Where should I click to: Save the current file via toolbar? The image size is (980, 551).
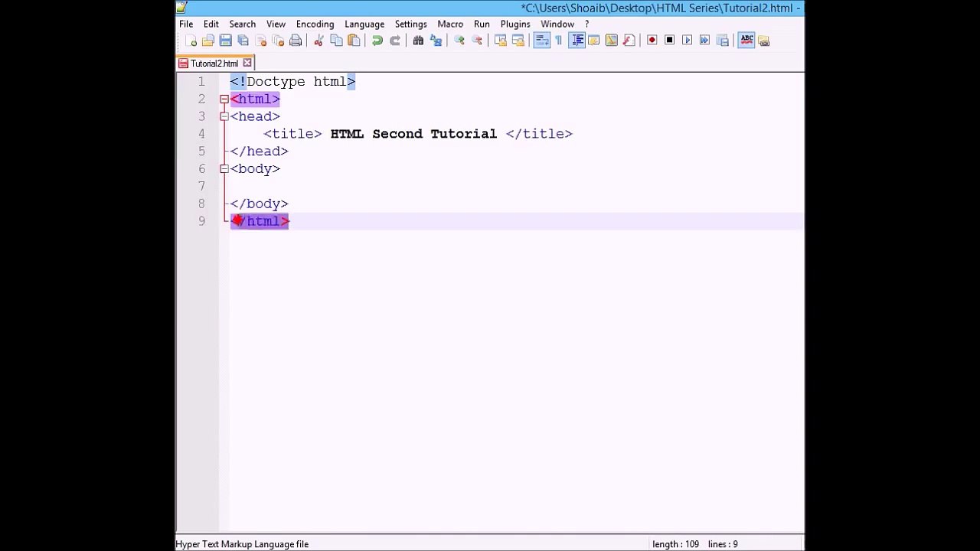point(226,41)
